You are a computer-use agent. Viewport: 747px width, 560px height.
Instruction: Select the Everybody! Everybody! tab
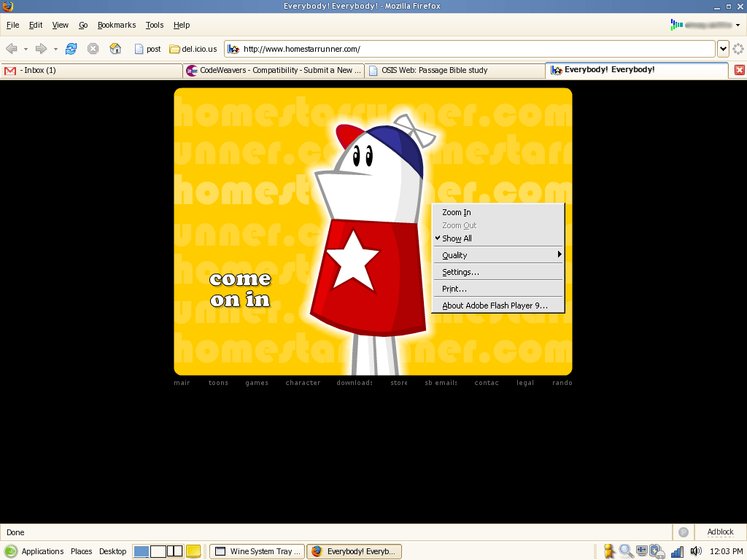coord(637,70)
